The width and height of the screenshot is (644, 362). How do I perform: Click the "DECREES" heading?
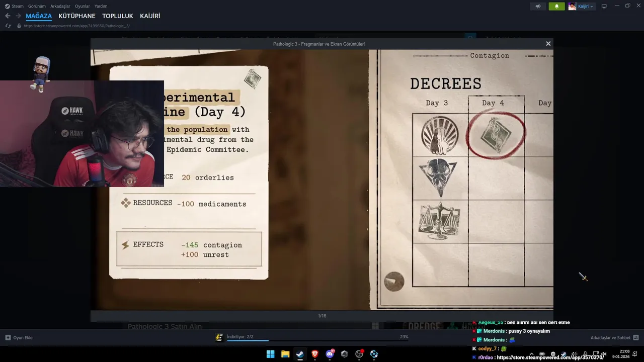pyautogui.click(x=446, y=83)
